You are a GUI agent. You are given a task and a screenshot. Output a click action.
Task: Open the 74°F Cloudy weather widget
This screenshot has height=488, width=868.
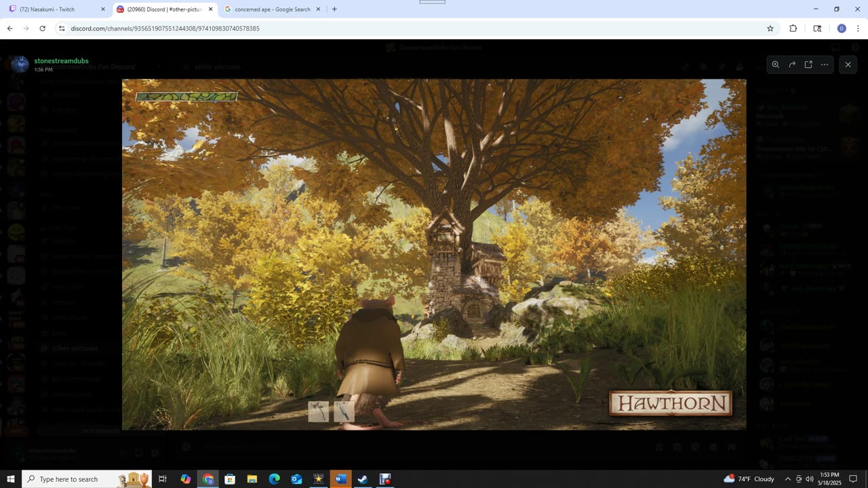click(x=749, y=479)
